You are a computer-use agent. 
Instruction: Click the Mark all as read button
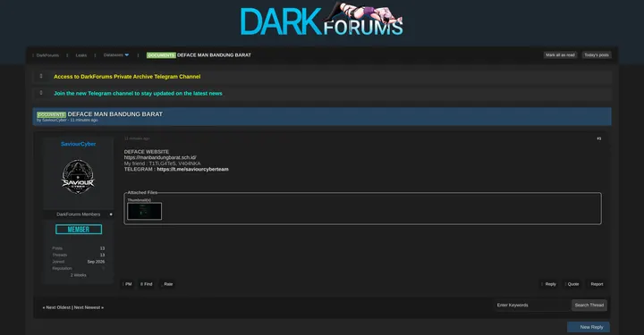(560, 55)
